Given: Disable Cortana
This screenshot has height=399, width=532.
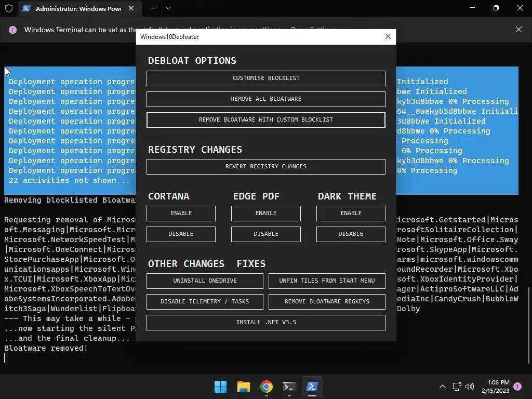Looking at the screenshot, I should coord(181,234).
